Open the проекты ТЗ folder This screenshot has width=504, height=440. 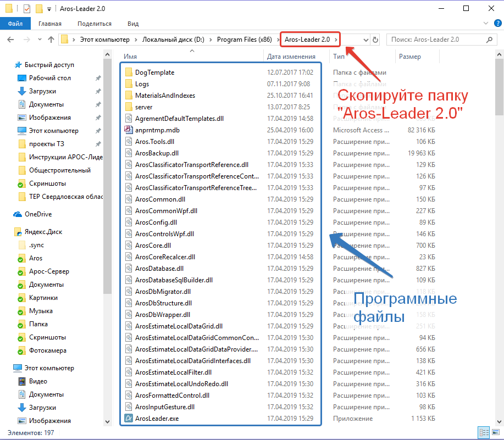(47, 143)
